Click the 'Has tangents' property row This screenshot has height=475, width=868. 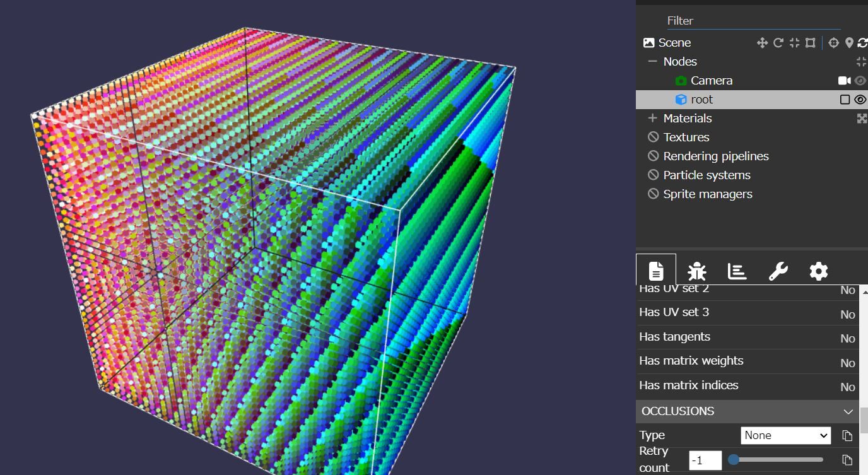[747, 337]
